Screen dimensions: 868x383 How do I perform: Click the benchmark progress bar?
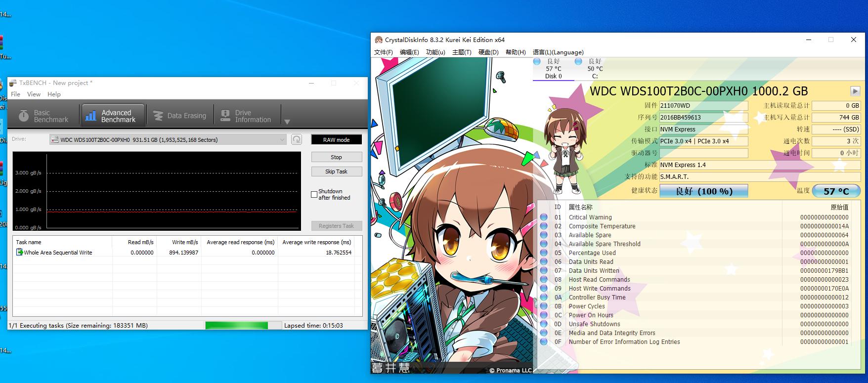tap(243, 325)
